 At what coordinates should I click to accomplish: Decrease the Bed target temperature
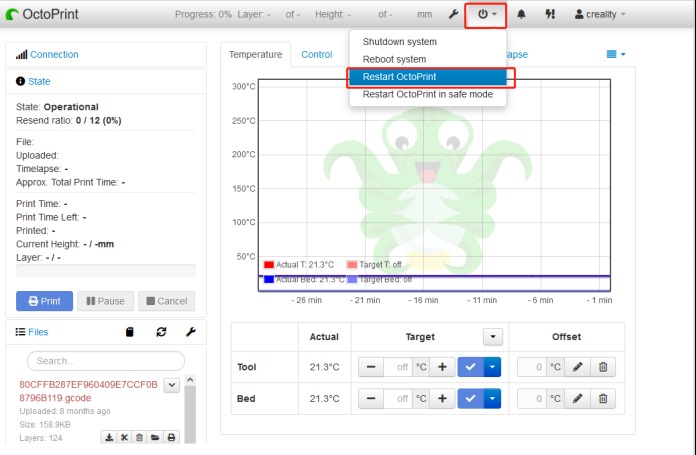click(x=371, y=399)
